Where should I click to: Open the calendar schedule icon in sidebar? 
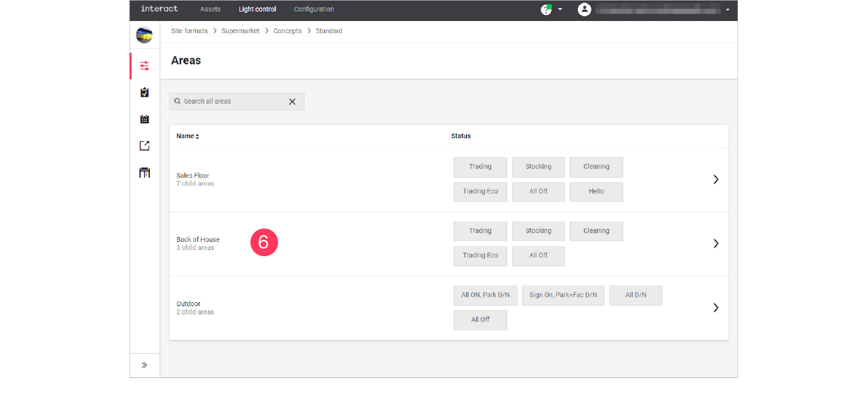click(x=144, y=119)
